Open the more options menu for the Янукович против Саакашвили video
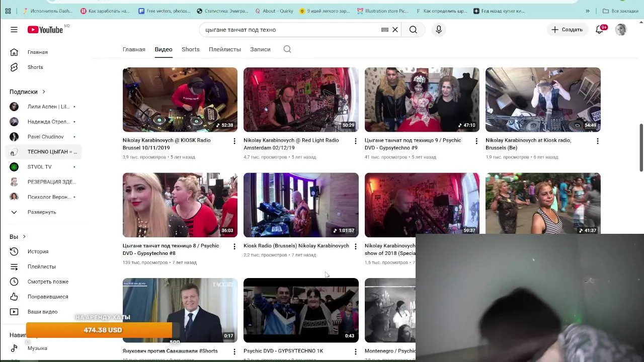 coord(234,352)
